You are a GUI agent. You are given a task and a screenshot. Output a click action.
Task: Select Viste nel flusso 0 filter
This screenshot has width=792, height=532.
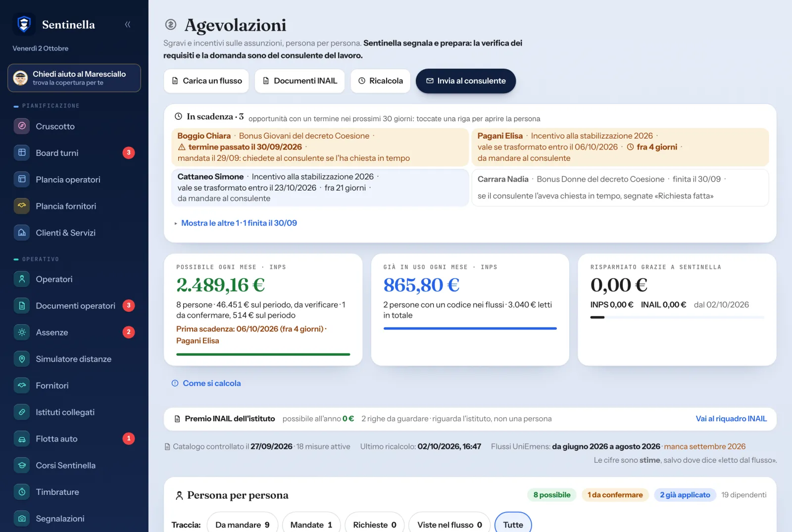449,525
